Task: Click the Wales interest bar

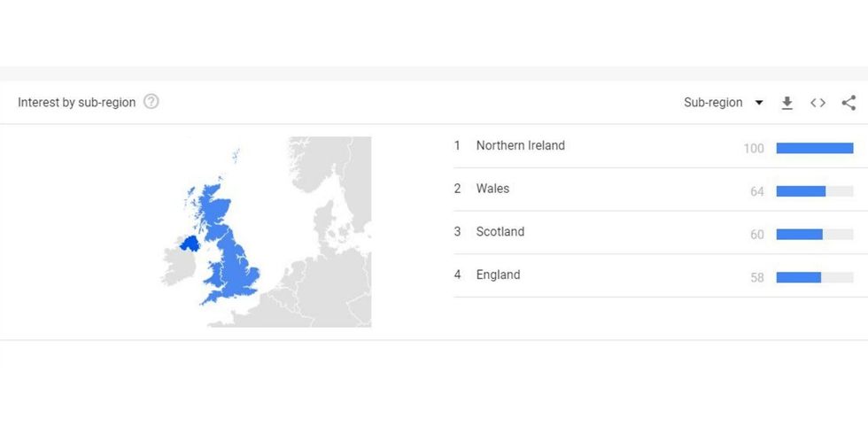Action: tap(801, 191)
